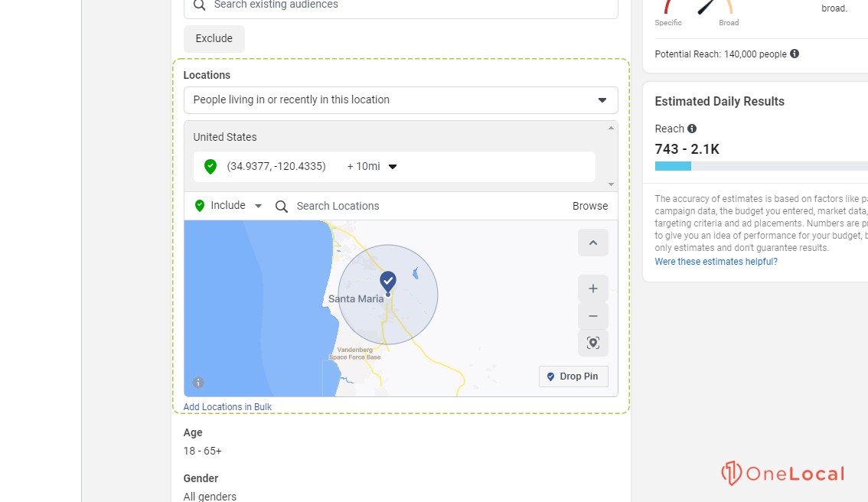
Task: Open Add Locations in Bulk link
Action: point(227,407)
